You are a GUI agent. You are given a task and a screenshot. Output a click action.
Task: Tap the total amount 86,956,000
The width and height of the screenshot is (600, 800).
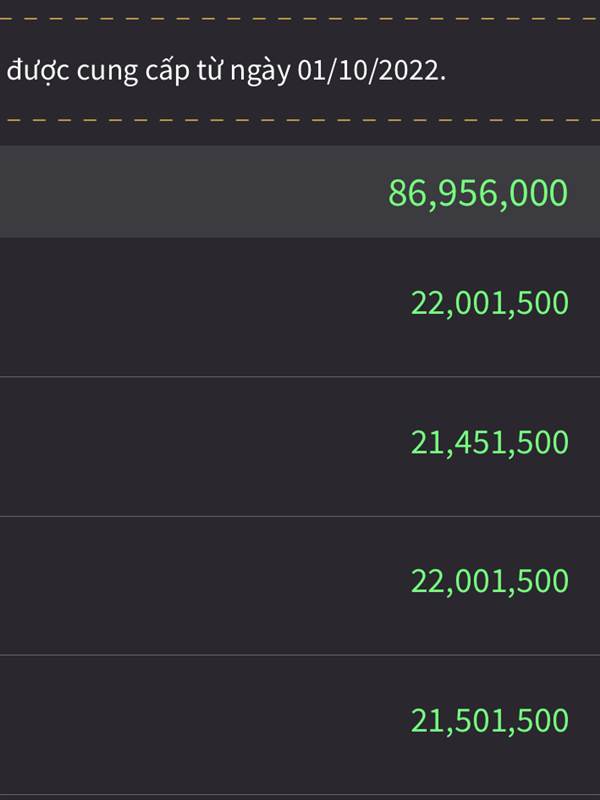[x=478, y=193]
